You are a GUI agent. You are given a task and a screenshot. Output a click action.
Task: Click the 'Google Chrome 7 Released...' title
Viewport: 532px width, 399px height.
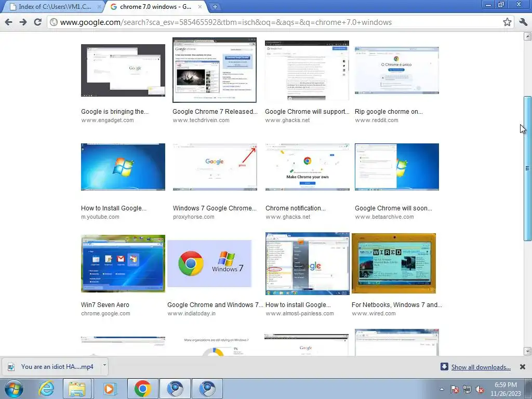click(x=215, y=112)
